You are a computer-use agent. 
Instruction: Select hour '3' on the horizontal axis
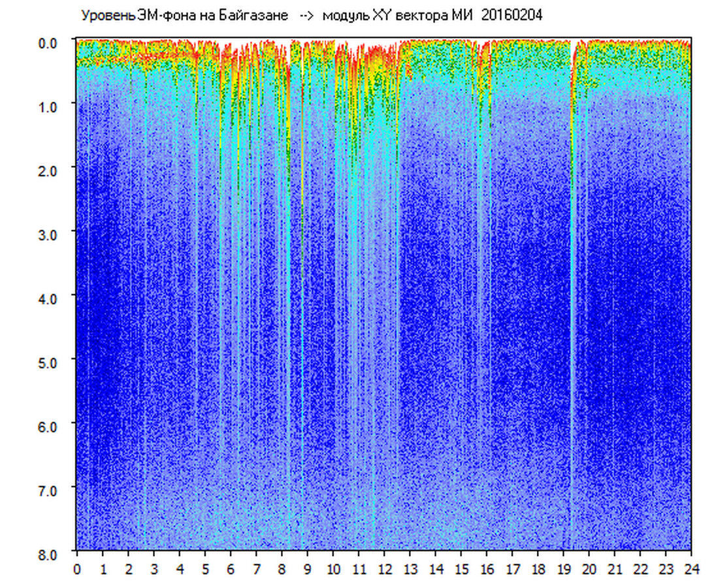tap(154, 569)
